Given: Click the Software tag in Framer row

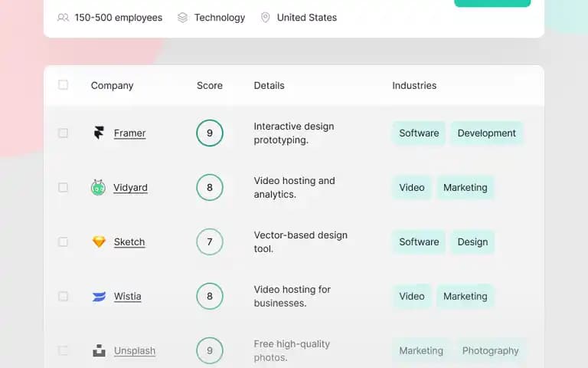Looking at the screenshot, I should pos(419,133).
